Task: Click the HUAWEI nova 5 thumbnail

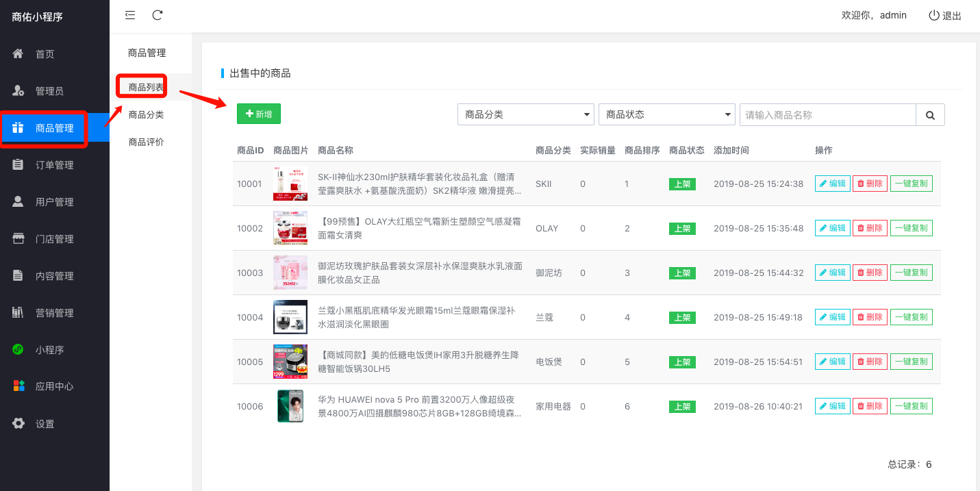Action: coord(290,406)
